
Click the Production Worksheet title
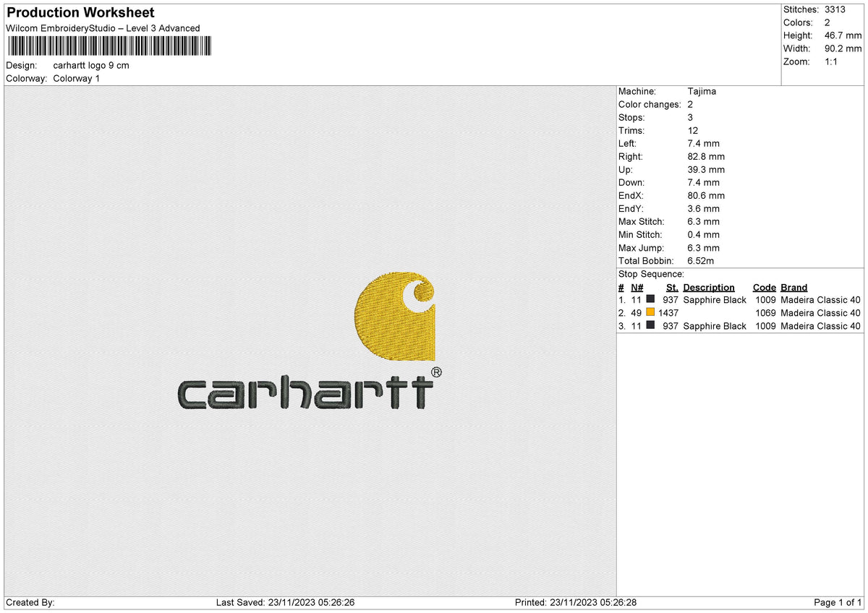(x=80, y=13)
